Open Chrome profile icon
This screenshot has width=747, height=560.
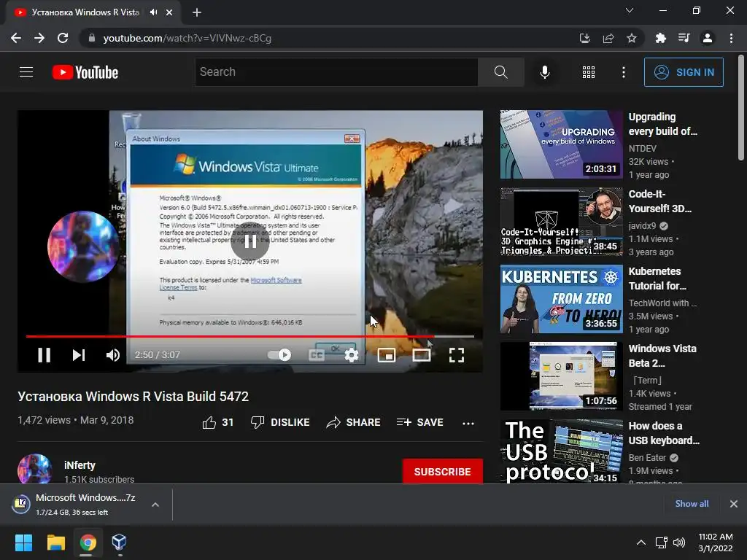tap(708, 38)
